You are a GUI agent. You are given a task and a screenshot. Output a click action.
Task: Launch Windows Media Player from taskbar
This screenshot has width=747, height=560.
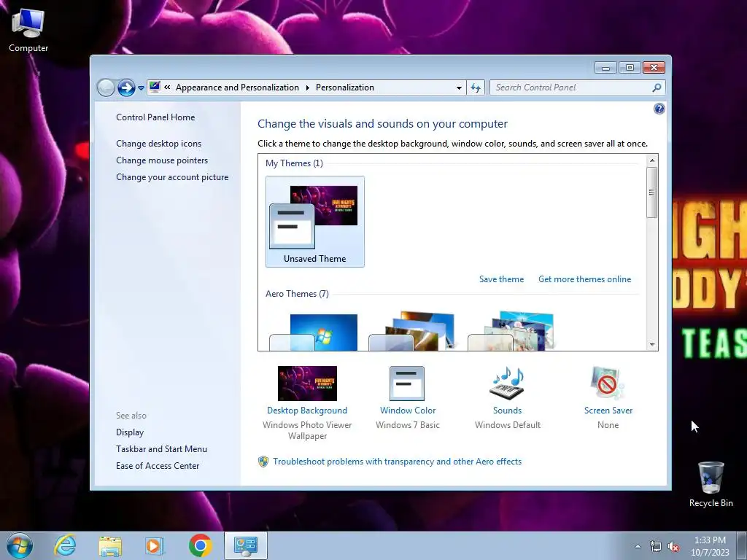click(x=155, y=545)
